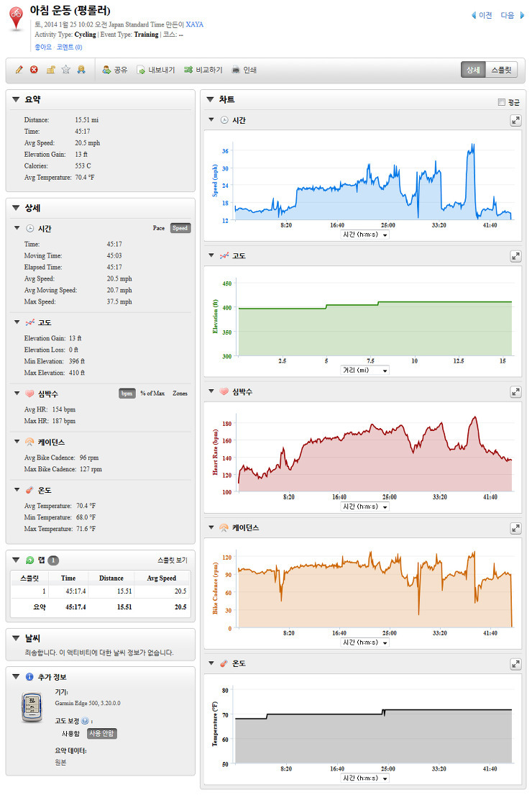
Task: Select bpm heart rate unit toggle
Action: 127,394
